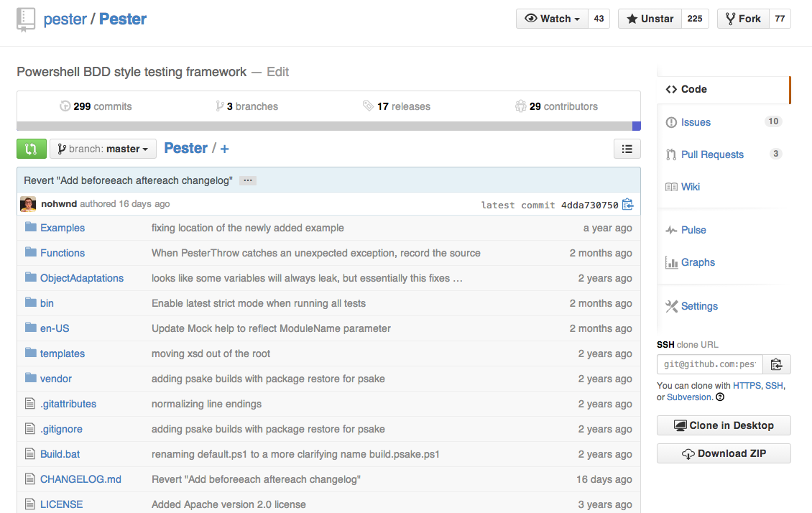View the 3 branches

247,106
